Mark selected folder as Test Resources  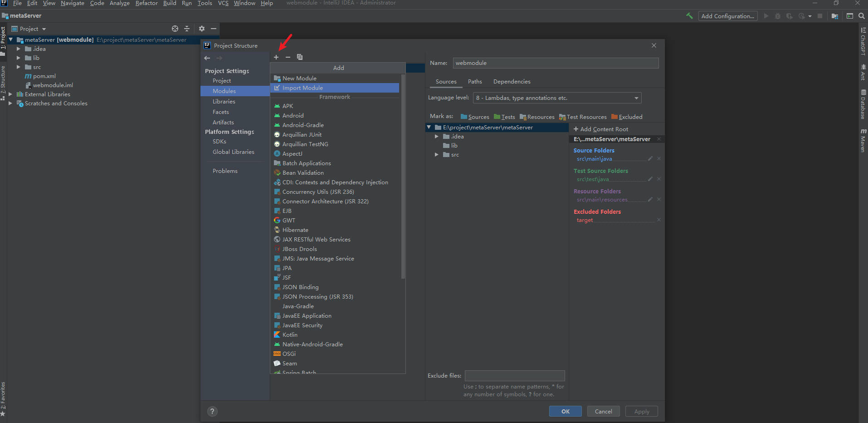pos(583,117)
